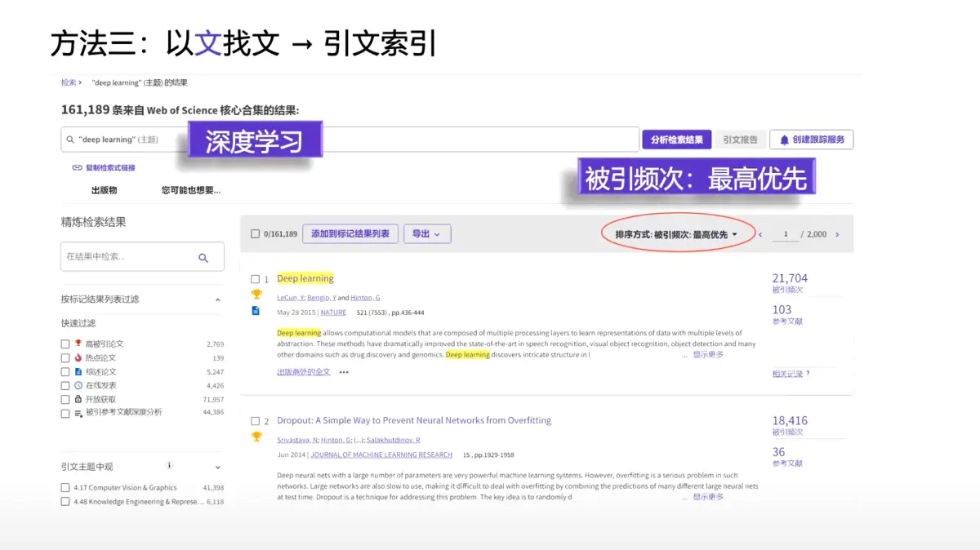Tick the 热点论文 filter checkbox
The image size is (980, 550).
[65, 358]
